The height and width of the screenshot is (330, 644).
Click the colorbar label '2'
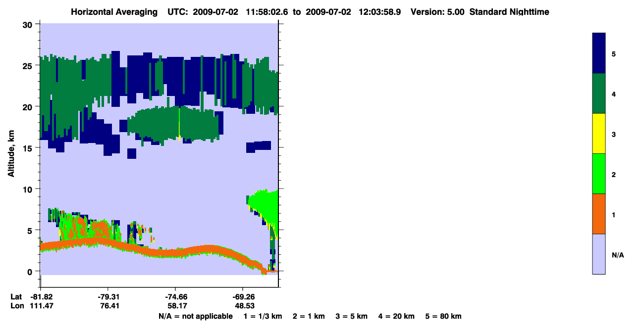click(x=614, y=174)
